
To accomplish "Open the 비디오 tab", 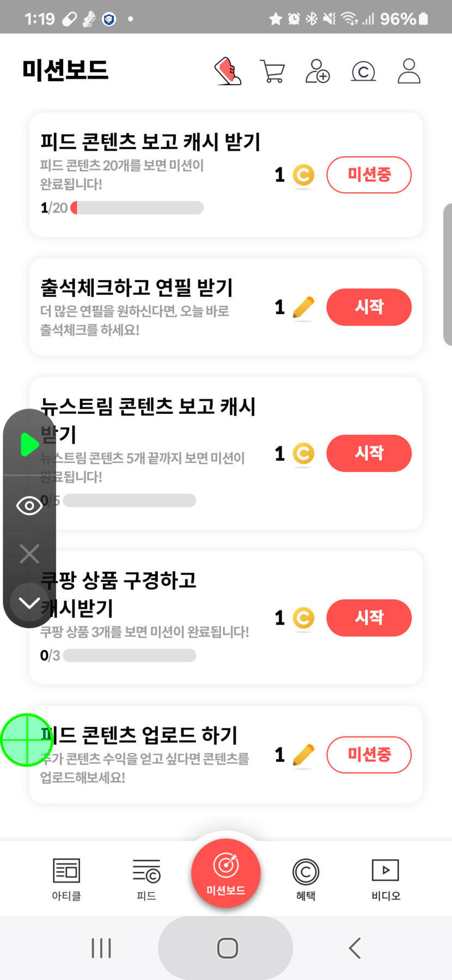I will pos(386,879).
